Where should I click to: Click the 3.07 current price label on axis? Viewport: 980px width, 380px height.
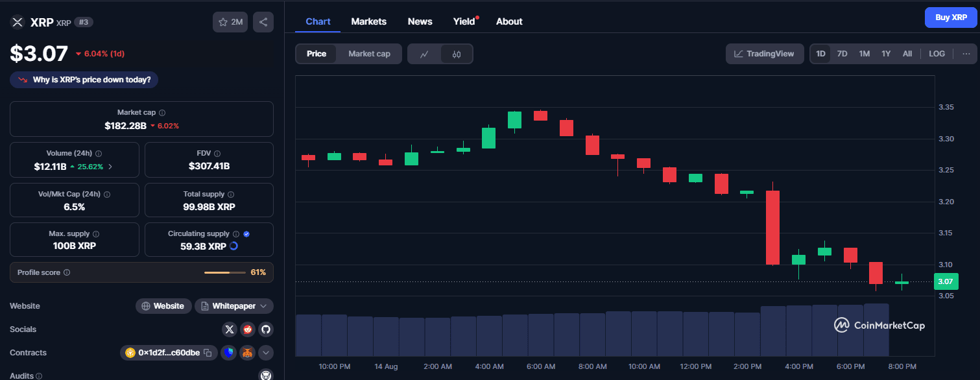(x=945, y=281)
